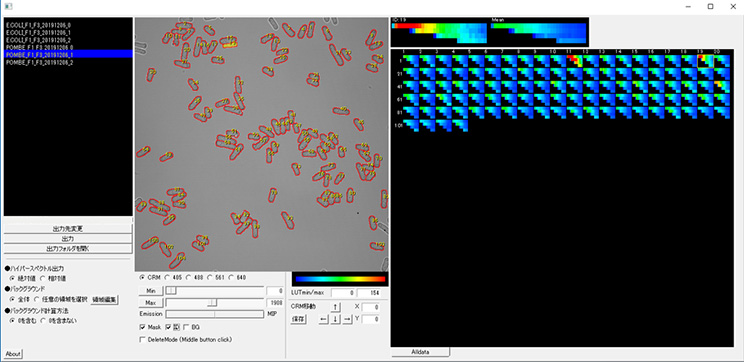Click the left arrow CRM move button
Image resolution: width=744 pixels, height=362 pixels.
pos(323,320)
